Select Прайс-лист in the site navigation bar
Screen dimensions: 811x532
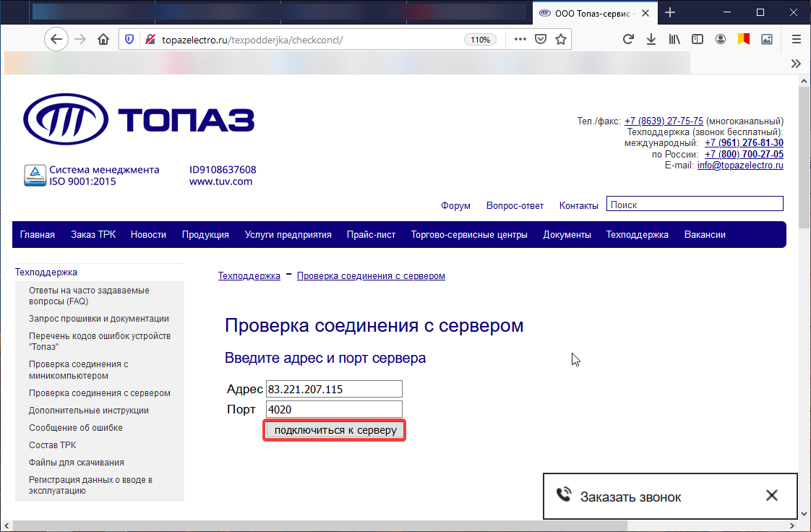371,234
